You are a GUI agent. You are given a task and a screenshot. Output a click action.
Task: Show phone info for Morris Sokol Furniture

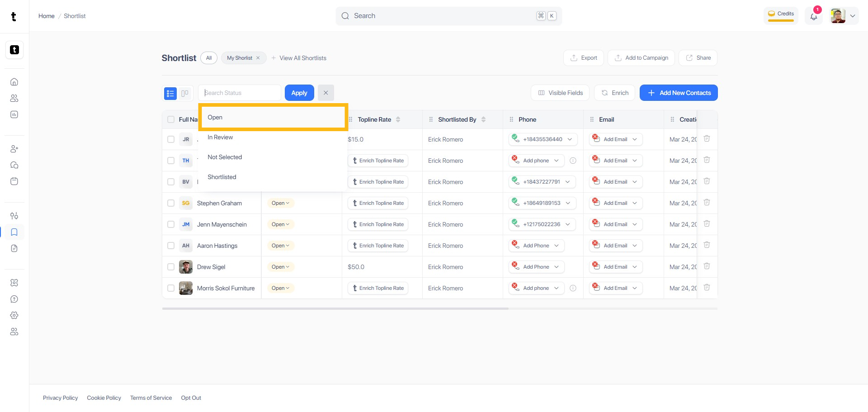coord(573,288)
